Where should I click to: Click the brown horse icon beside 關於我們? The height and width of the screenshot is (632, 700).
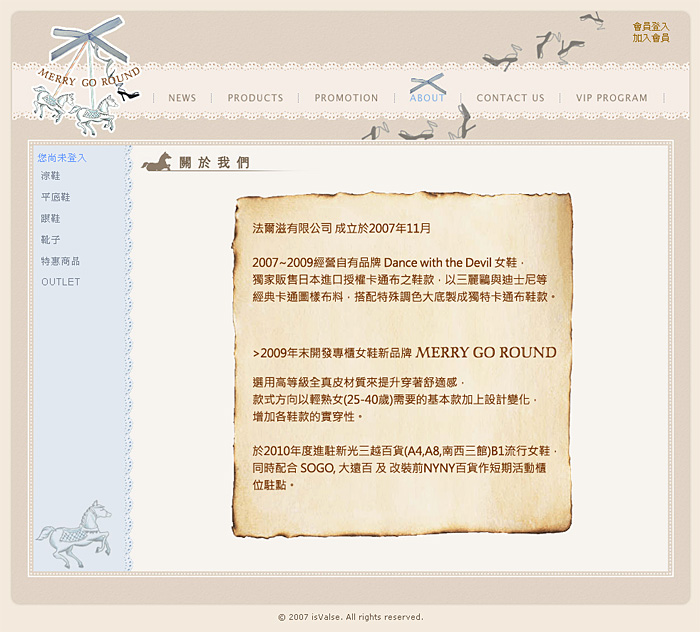(156, 162)
